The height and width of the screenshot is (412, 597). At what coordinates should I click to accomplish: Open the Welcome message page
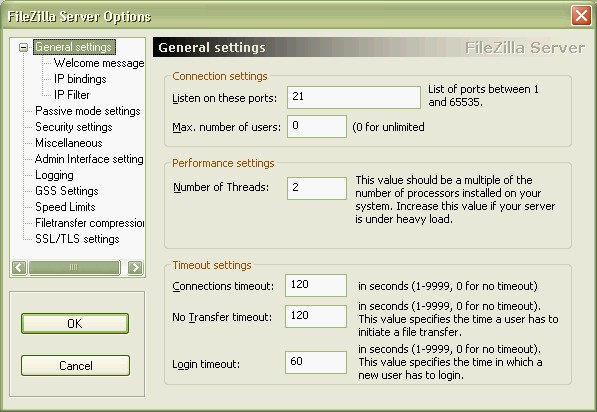pyautogui.click(x=99, y=63)
